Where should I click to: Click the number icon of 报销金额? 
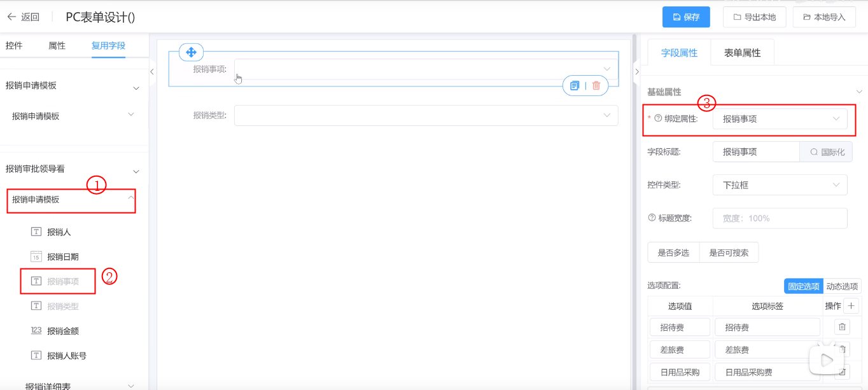36,331
